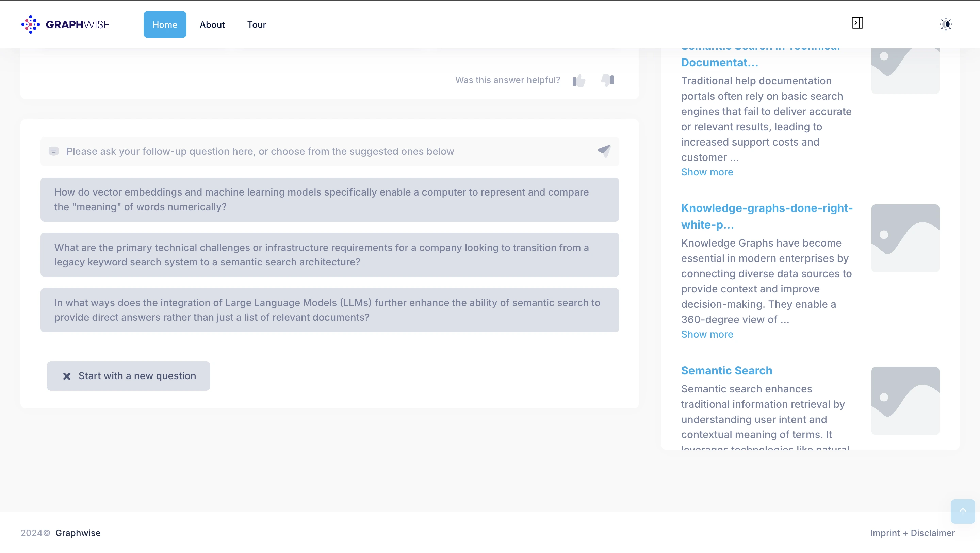This screenshot has width=980, height=553.
Task: Click the scroll-to-top arrow button
Action: [x=963, y=511]
